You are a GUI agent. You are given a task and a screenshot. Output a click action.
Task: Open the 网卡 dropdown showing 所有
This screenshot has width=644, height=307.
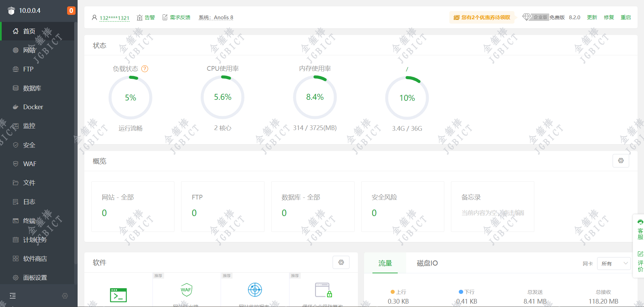pos(614,264)
